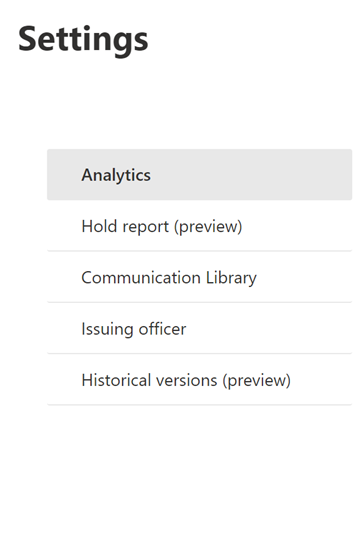362x549 pixels.
Task: Choose the Hold report entry
Action: point(200,226)
